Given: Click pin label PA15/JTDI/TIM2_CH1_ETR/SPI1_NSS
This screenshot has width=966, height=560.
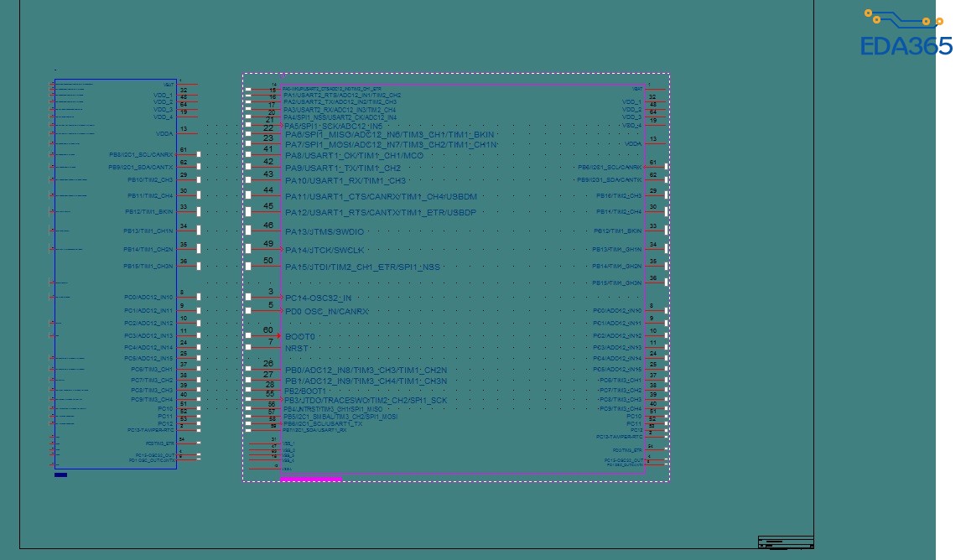Looking at the screenshot, I should point(362,267).
